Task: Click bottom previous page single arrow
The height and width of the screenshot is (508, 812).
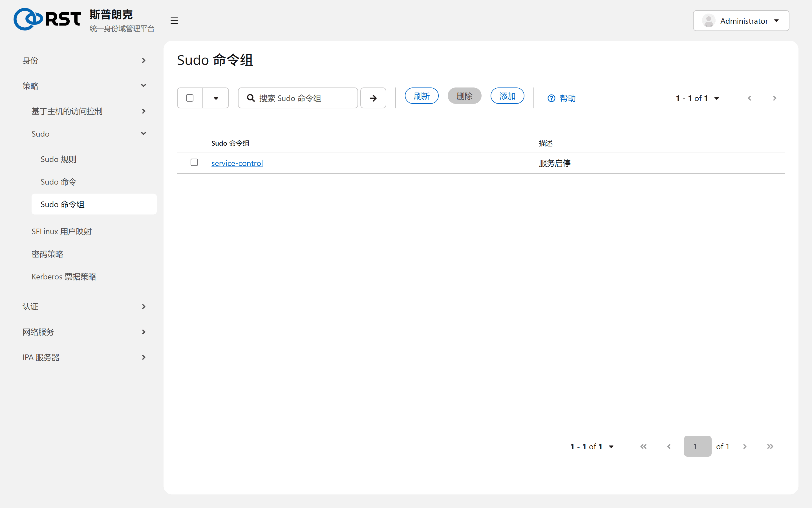Action: pyautogui.click(x=669, y=446)
